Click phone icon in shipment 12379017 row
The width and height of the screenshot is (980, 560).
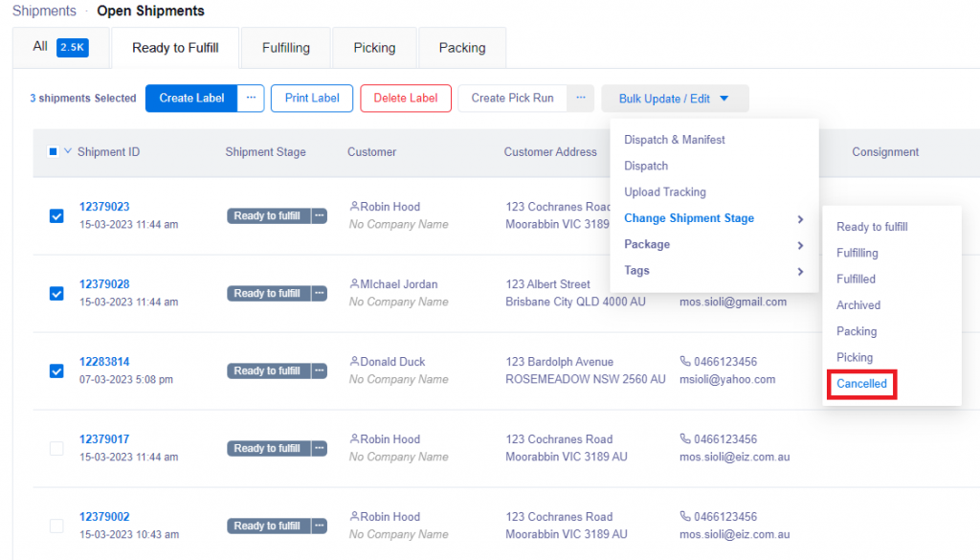pos(685,438)
